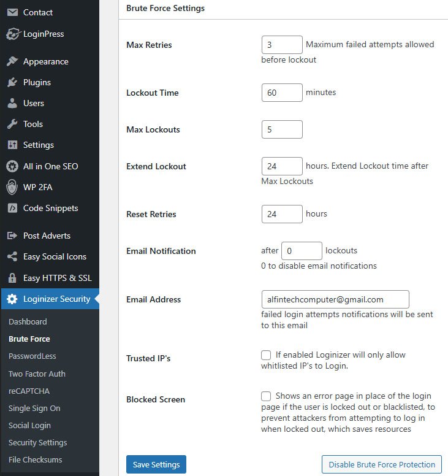Click Disable Brute Force Protection button
The height and width of the screenshot is (476, 448).
tap(382, 464)
